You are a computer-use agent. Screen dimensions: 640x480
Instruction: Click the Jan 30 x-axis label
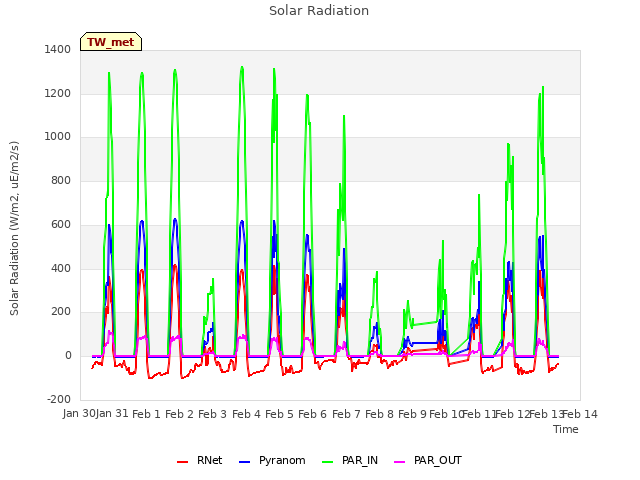point(79,414)
